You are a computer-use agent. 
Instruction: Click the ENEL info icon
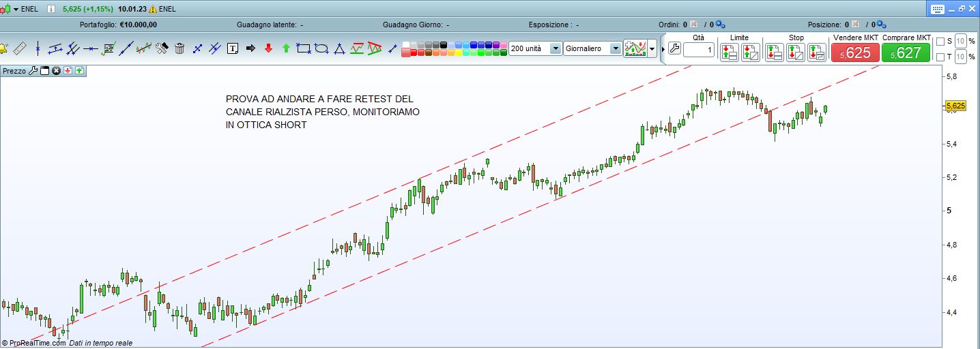[52, 10]
